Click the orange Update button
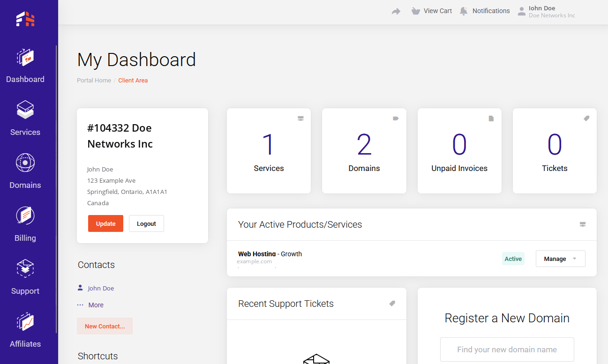This screenshot has height=364, width=608. pyautogui.click(x=105, y=223)
